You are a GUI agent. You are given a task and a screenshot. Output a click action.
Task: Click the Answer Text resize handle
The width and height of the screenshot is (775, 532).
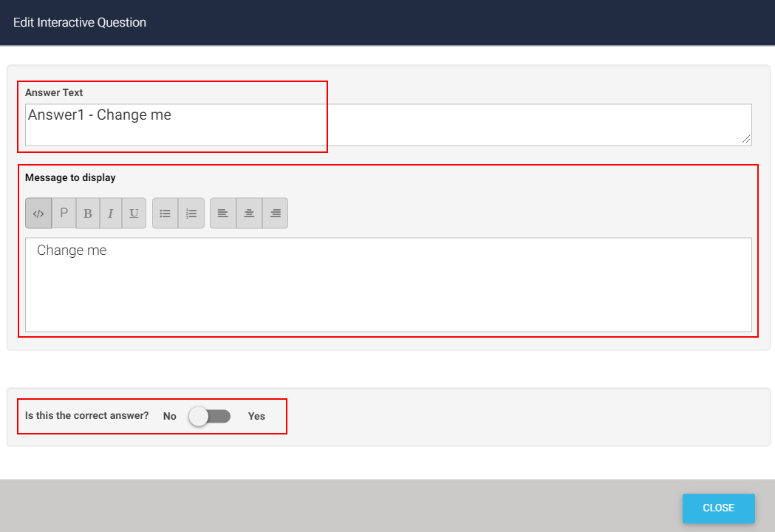click(747, 140)
